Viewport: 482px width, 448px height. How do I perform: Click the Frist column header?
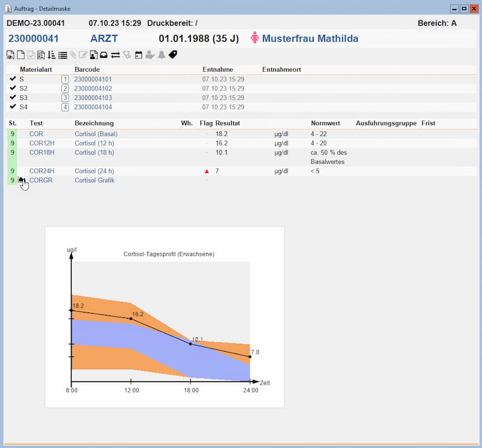tap(428, 123)
